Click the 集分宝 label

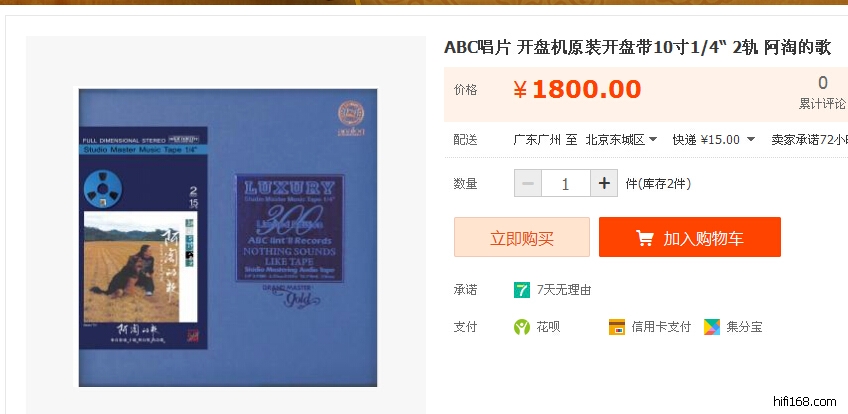pyautogui.click(x=744, y=327)
